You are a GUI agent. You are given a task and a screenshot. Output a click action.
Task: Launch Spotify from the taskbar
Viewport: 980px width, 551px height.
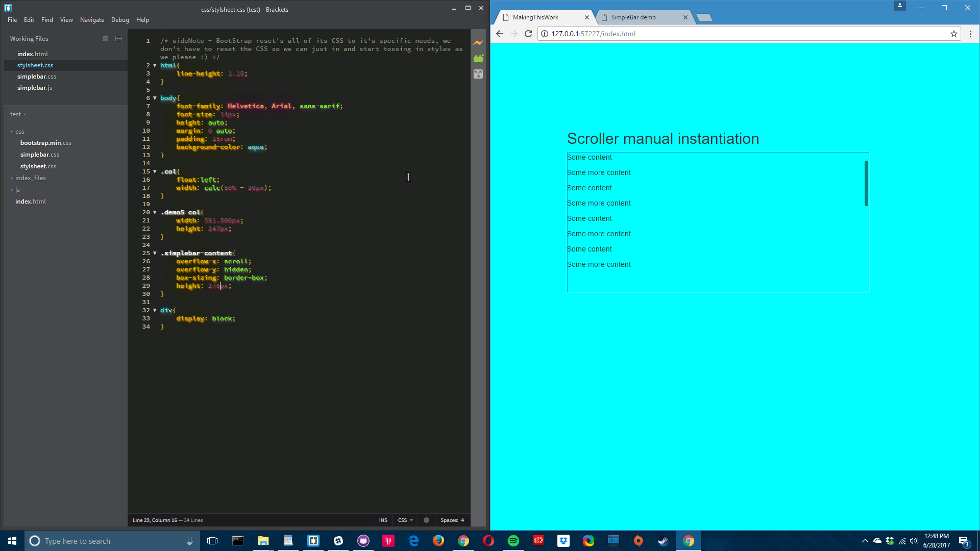(x=513, y=541)
